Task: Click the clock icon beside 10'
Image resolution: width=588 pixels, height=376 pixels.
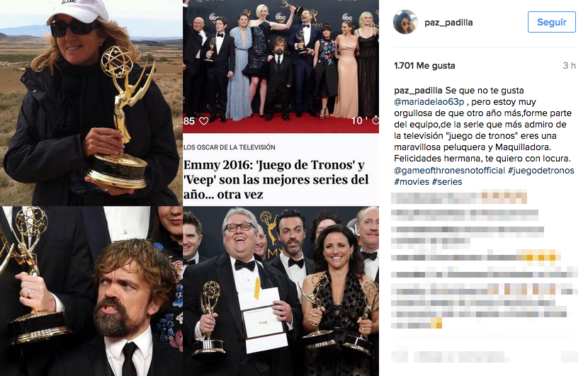Action: pyautogui.click(x=375, y=120)
